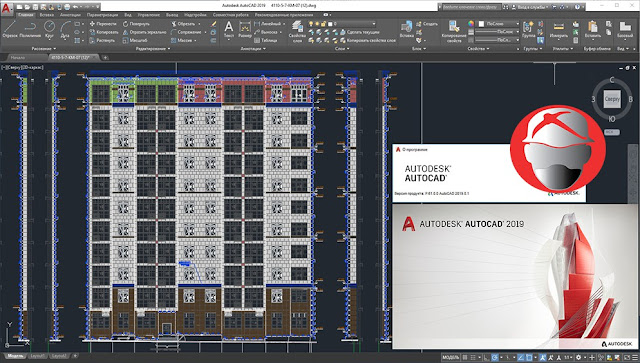Image resolution: width=640 pixels, height=363 pixels.
Task: Expand the Рисование panel dropdown
Action: click(44, 49)
